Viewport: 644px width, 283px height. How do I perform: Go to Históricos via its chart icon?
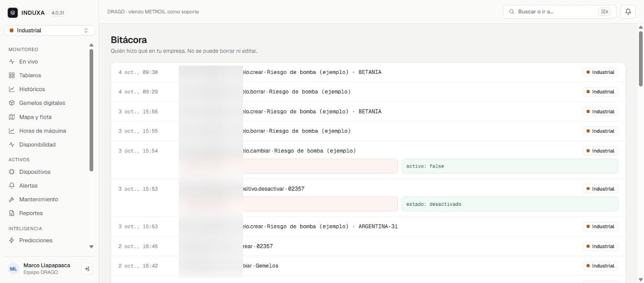tap(12, 89)
